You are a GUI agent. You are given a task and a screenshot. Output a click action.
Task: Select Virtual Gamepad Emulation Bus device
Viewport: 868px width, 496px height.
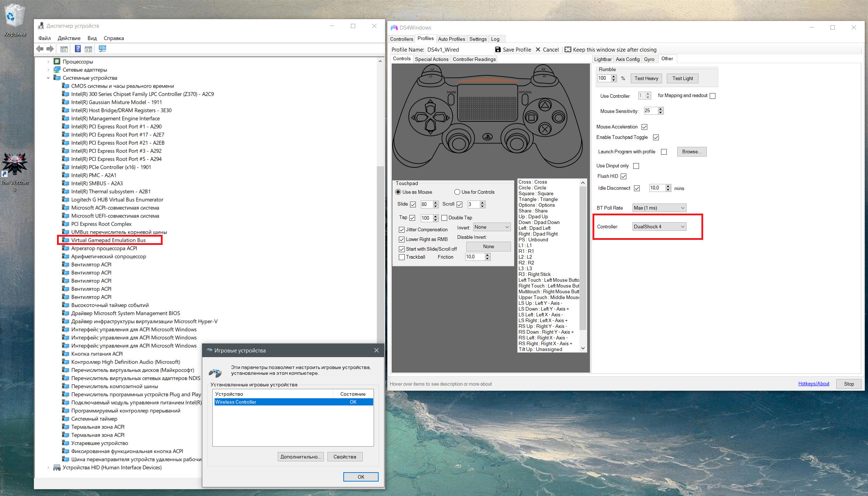click(x=108, y=240)
